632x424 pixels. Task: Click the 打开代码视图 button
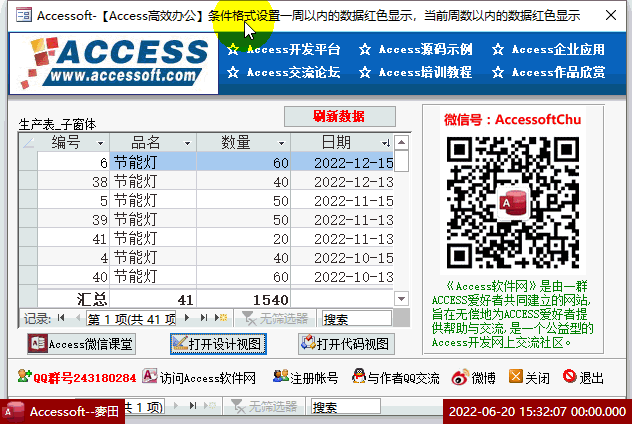tap(346, 344)
